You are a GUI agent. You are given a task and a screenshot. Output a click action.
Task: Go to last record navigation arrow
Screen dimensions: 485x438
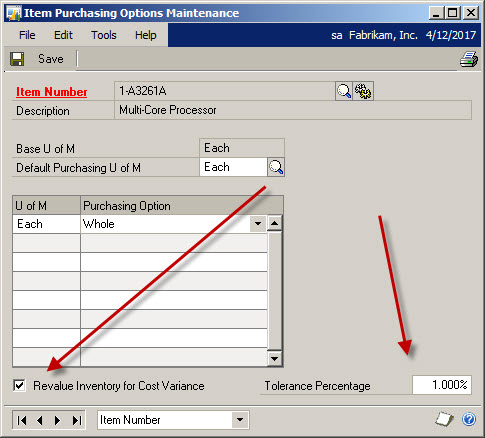77,420
